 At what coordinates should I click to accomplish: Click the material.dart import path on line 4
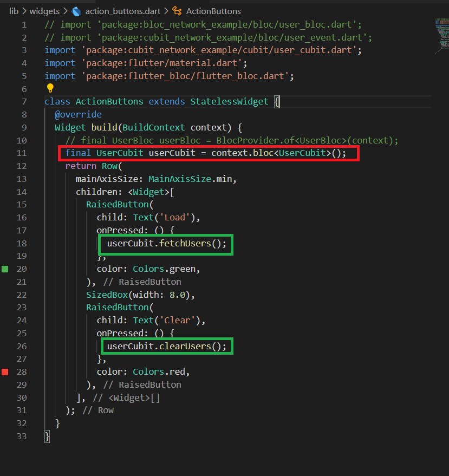[162, 63]
